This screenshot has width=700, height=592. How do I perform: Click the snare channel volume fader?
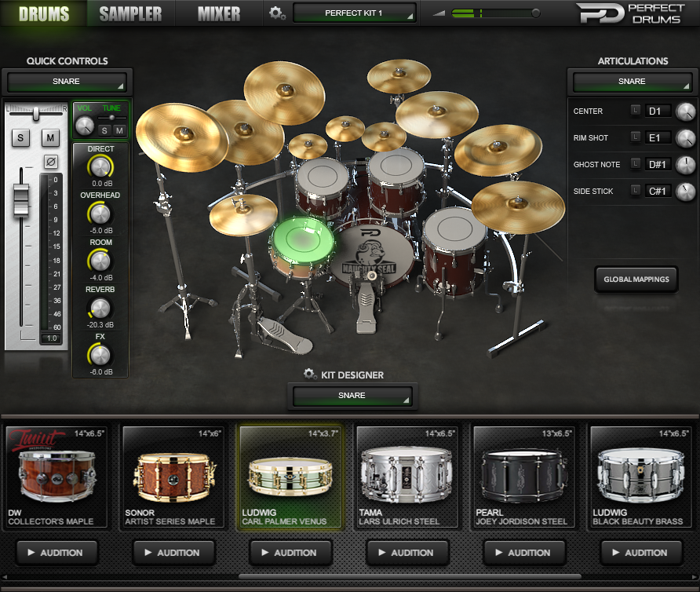click(x=20, y=201)
